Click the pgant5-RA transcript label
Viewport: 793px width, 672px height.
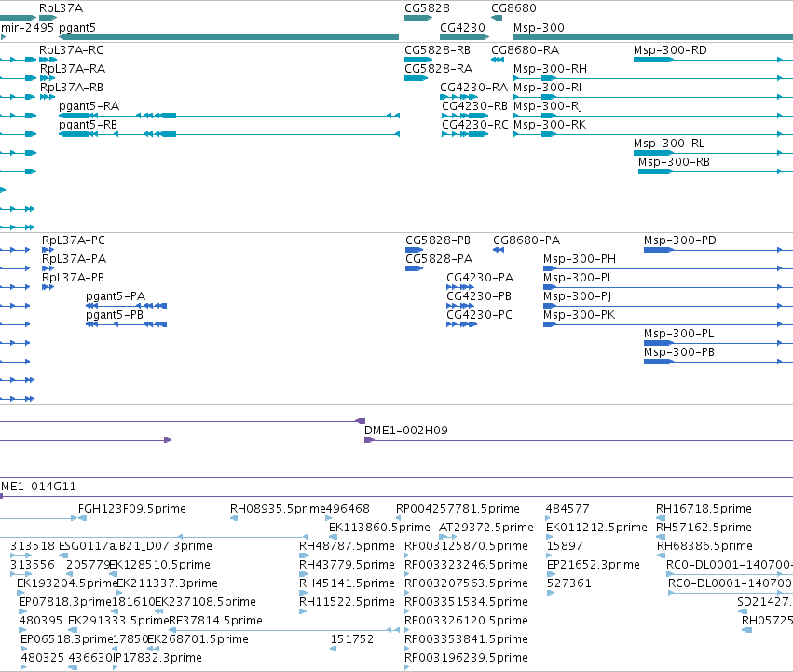[x=89, y=106]
